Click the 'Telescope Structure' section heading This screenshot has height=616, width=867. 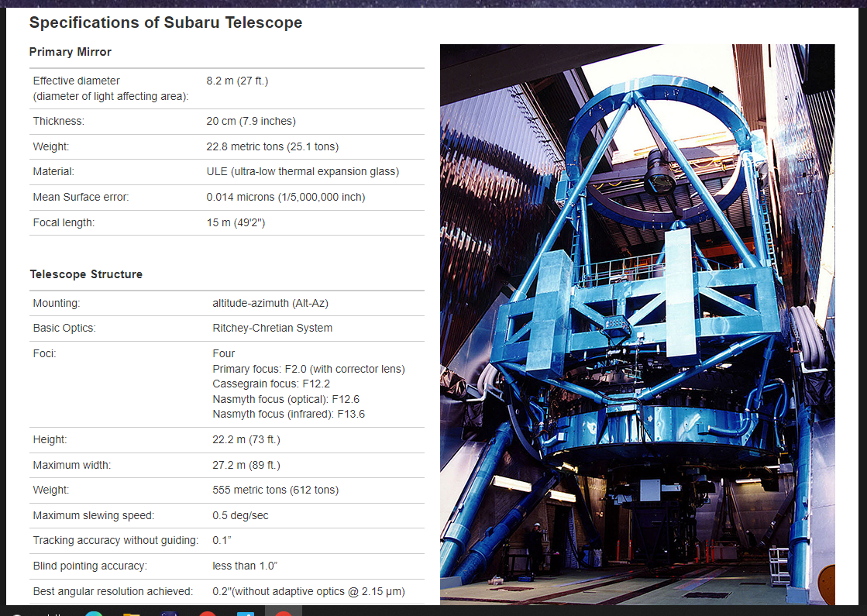click(86, 274)
